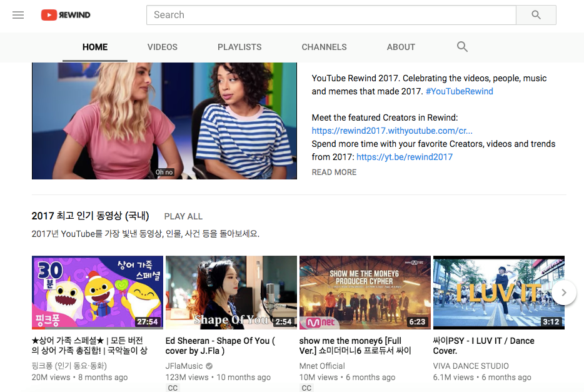Open the Pinkfong shark family thumbnail
Image resolution: width=584 pixels, height=392 pixels.
(98, 293)
